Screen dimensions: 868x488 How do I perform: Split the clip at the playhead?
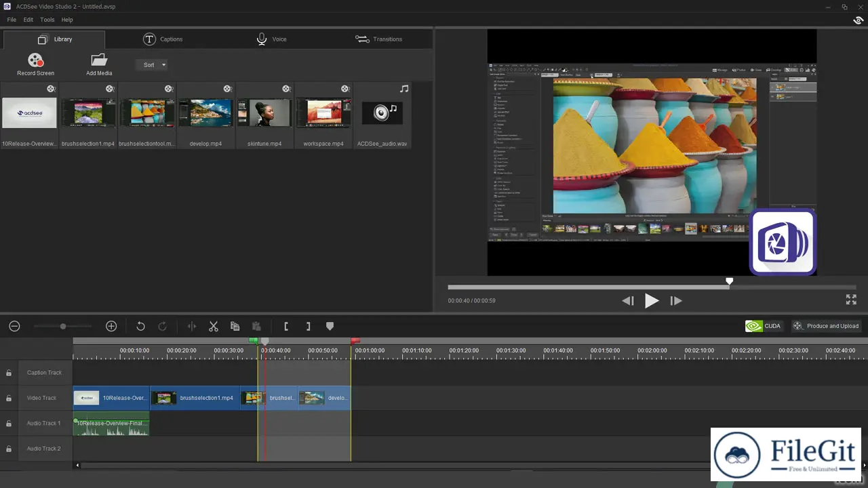coord(192,326)
